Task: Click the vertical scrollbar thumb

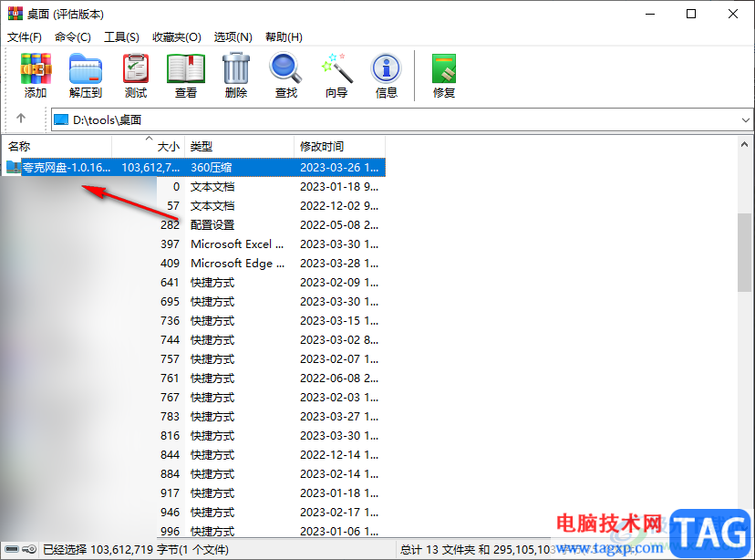Action: point(744,253)
